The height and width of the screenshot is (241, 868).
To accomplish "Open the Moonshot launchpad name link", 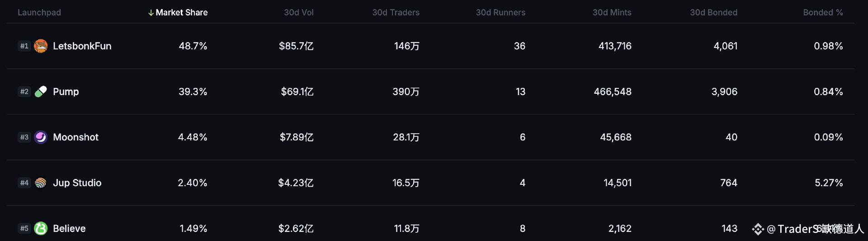I will pyautogui.click(x=76, y=137).
